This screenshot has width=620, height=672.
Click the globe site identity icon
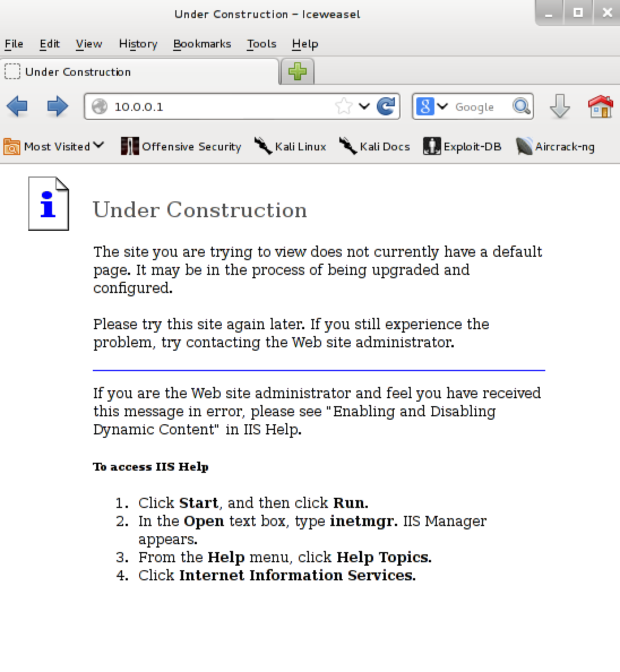[100, 107]
